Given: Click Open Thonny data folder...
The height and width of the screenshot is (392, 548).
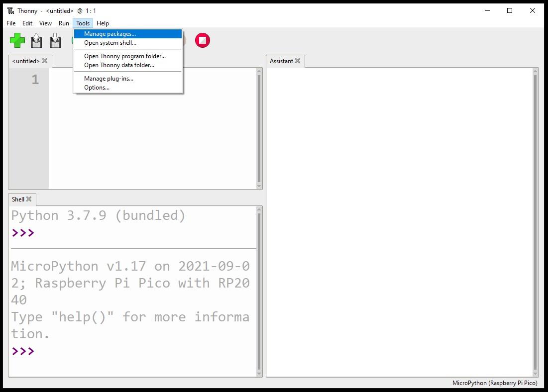Looking at the screenshot, I should [119, 65].
